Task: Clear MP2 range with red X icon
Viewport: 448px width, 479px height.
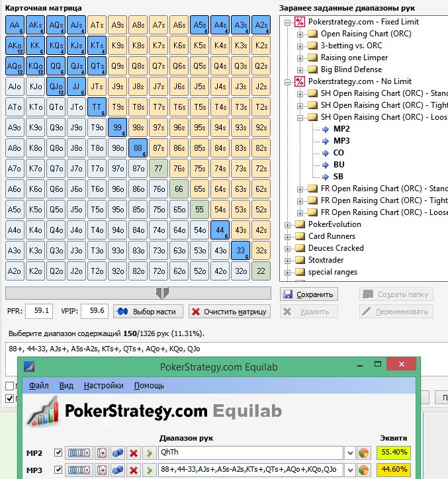Action: (134, 453)
